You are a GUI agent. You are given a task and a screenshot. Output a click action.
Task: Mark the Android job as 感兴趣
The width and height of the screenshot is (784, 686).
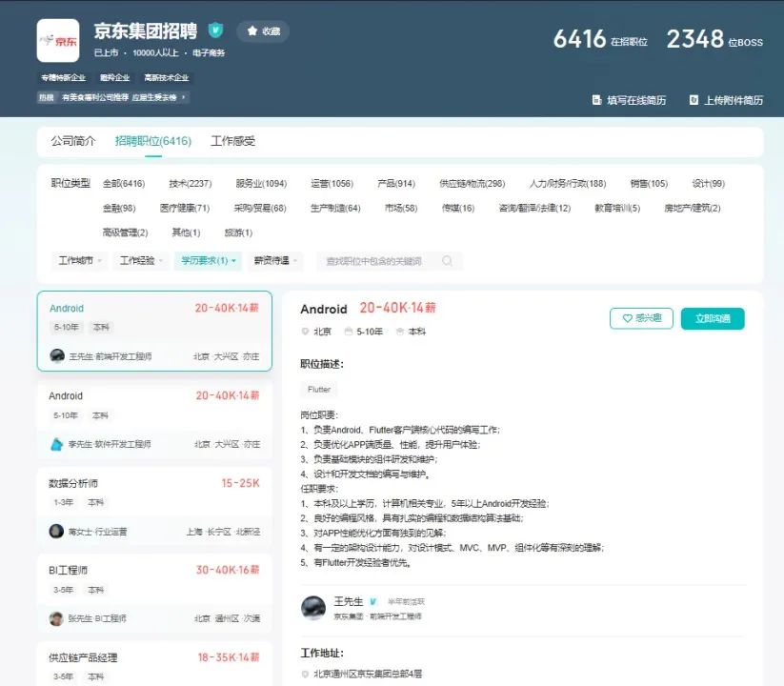point(641,318)
